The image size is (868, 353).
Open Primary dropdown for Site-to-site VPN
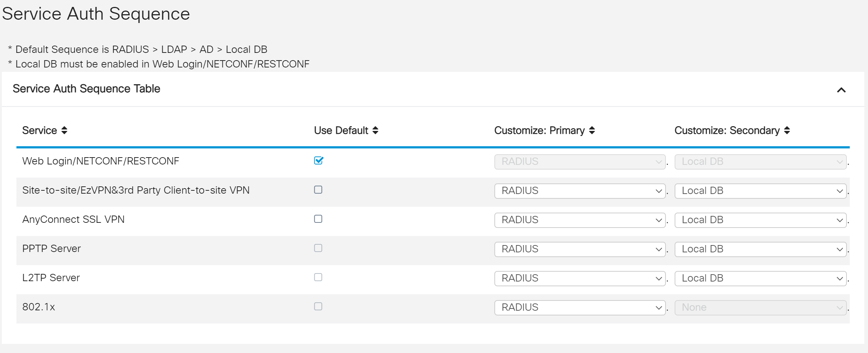(580, 191)
